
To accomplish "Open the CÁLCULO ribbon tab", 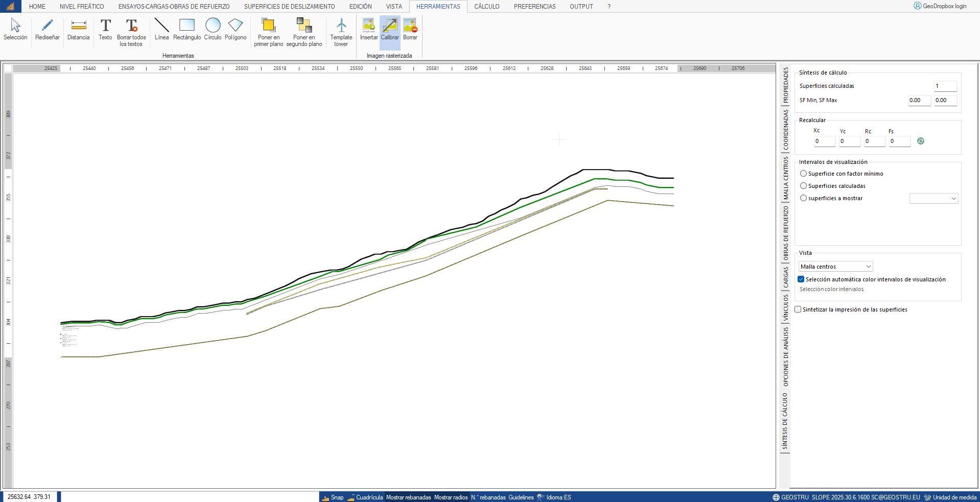I will point(486,7).
